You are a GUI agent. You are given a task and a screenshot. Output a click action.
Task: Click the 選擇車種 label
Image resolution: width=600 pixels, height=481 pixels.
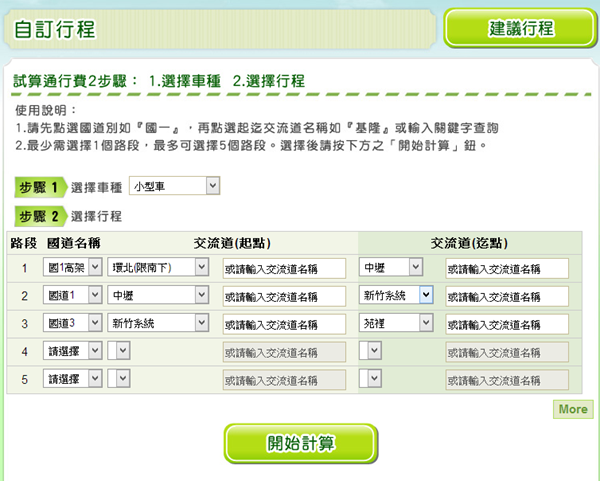pos(96,188)
